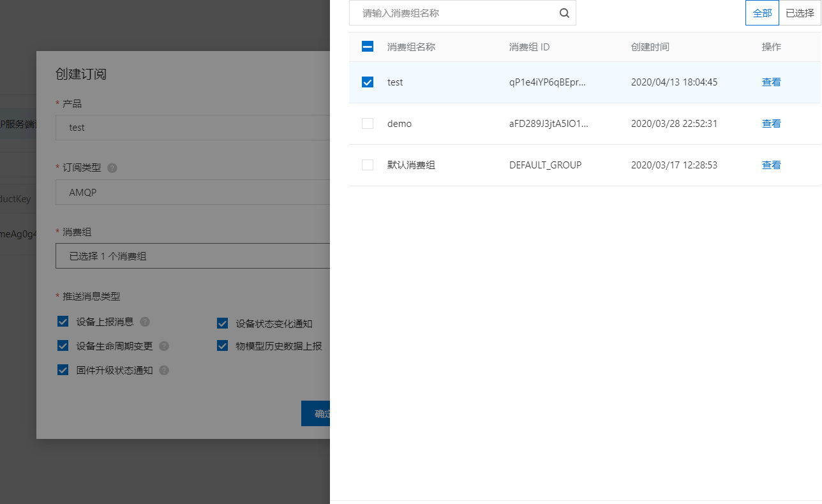Screen dimensions: 822x504
Task: Click the DEFAULT_GROUP ID cell
Action: click(x=545, y=165)
